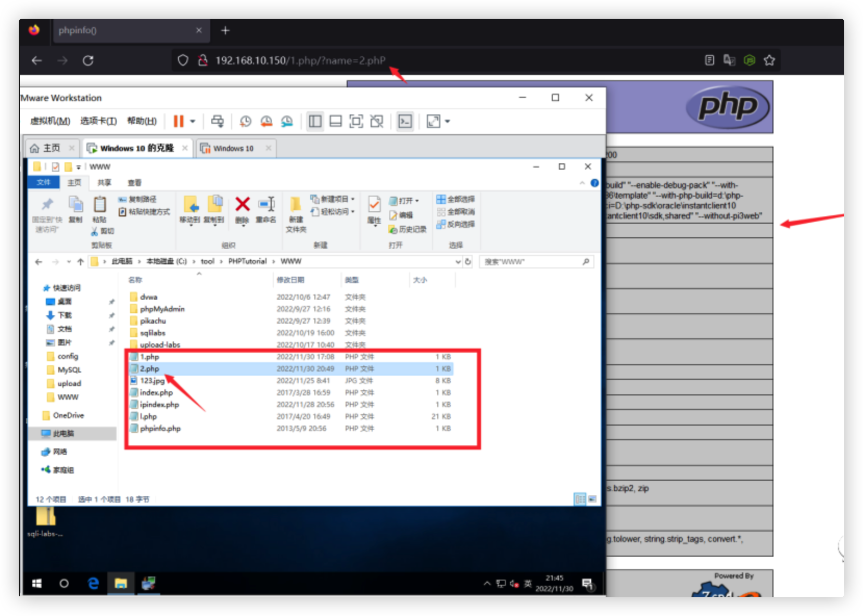Expand the pause button dropdown arrow
The width and height of the screenshot is (863, 616).
pyautogui.click(x=193, y=121)
